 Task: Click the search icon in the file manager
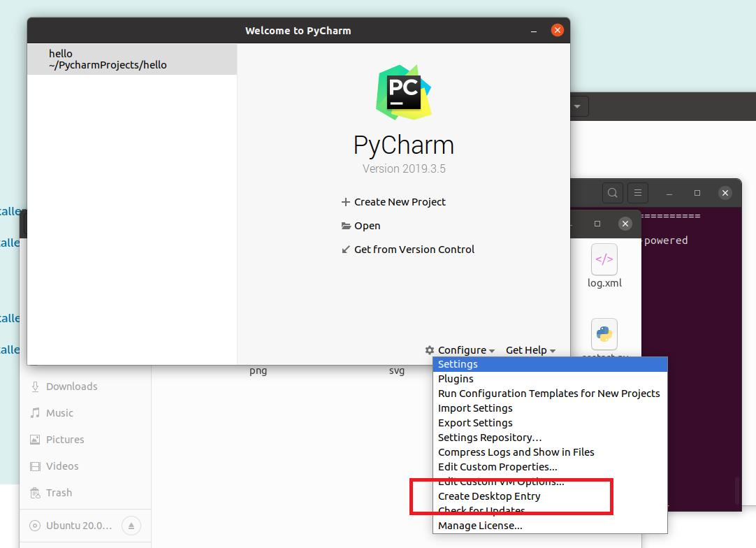pos(612,192)
